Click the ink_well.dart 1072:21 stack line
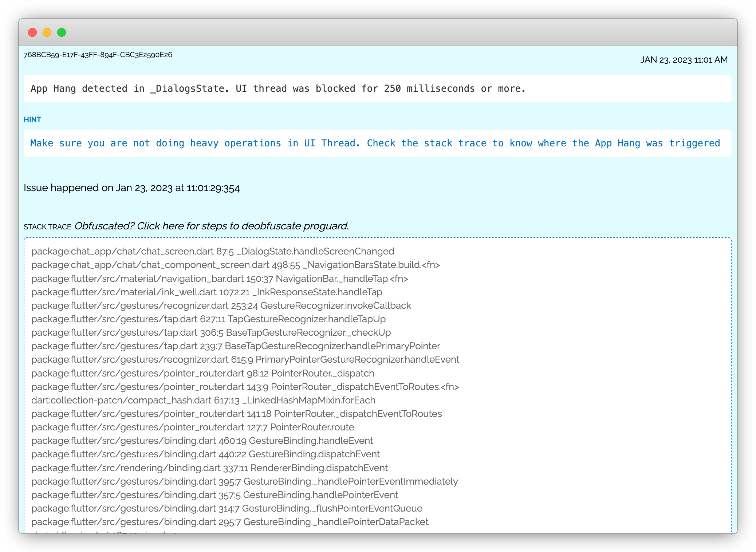756x552 pixels. point(206,292)
